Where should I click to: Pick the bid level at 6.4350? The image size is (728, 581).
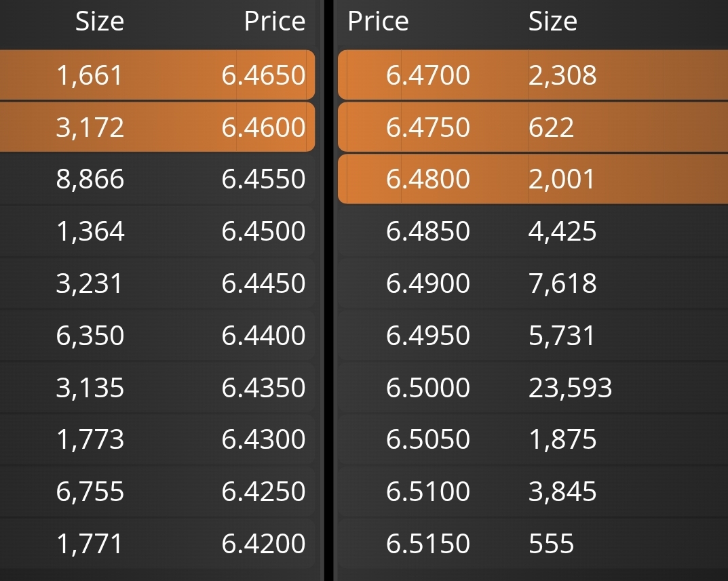pyautogui.click(x=157, y=388)
